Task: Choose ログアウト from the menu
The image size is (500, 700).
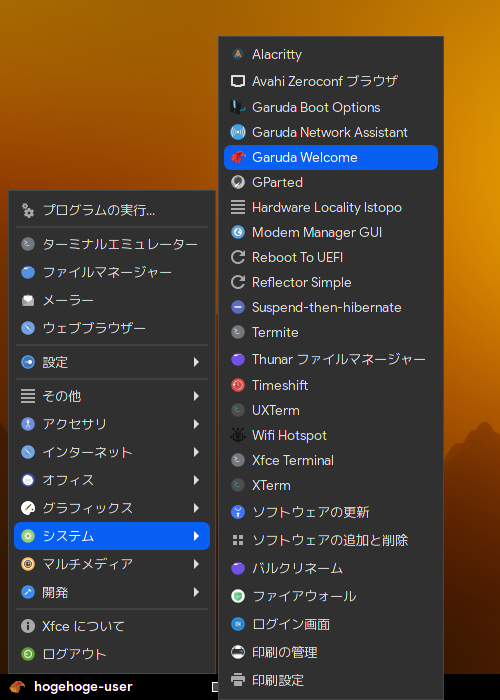Action: pyautogui.click(x=112, y=654)
